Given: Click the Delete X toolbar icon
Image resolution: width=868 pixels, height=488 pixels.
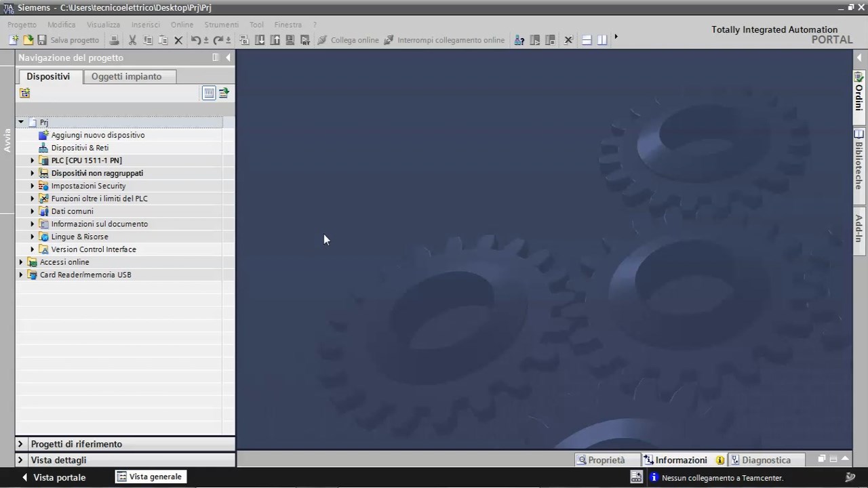Looking at the screenshot, I should click(x=178, y=40).
